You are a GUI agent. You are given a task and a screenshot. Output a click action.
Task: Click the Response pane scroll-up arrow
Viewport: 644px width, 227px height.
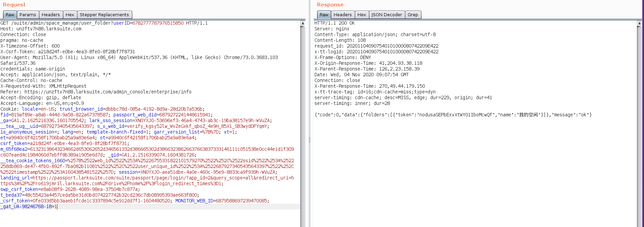[x=639, y=23]
